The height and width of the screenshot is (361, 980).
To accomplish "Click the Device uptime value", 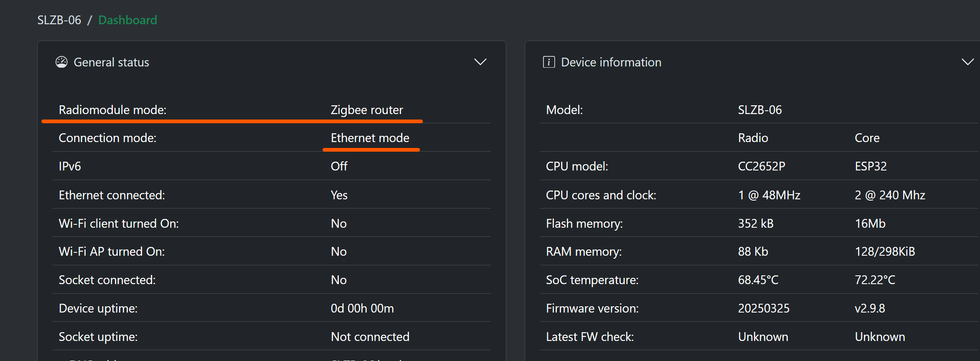I will (x=362, y=308).
